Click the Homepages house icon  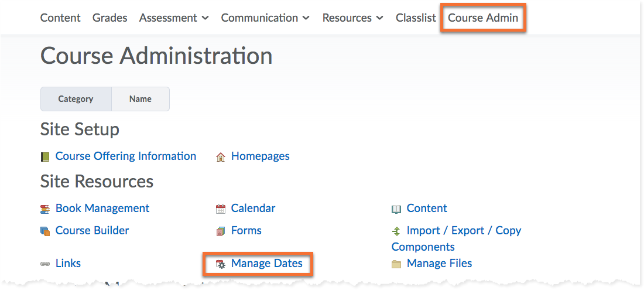[x=221, y=157]
